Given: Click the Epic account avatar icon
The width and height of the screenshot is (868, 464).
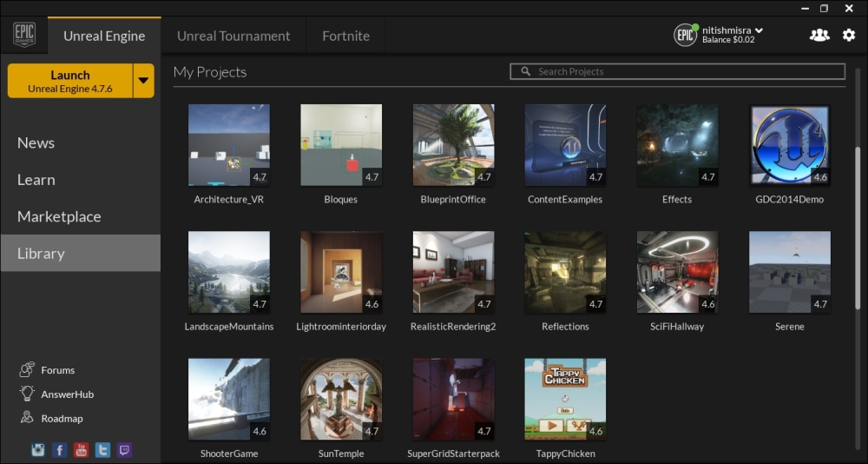Looking at the screenshot, I should 686,35.
